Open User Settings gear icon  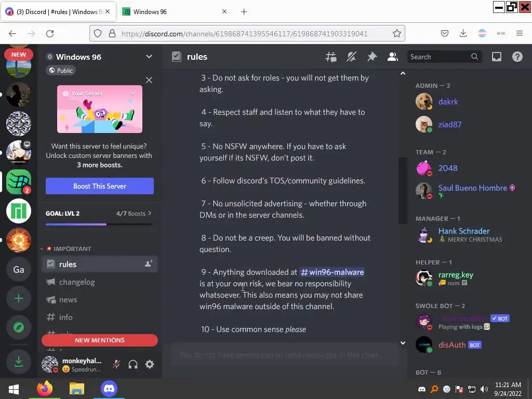(x=150, y=364)
